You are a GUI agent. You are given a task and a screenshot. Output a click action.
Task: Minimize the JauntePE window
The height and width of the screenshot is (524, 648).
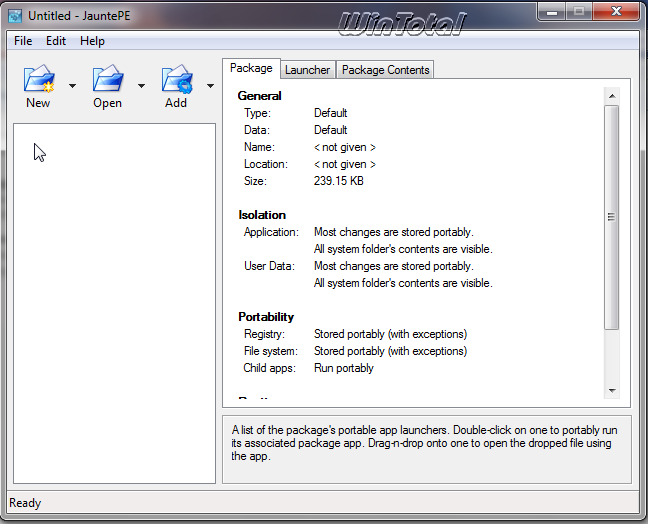pyautogui.click(x=552, y=12)
